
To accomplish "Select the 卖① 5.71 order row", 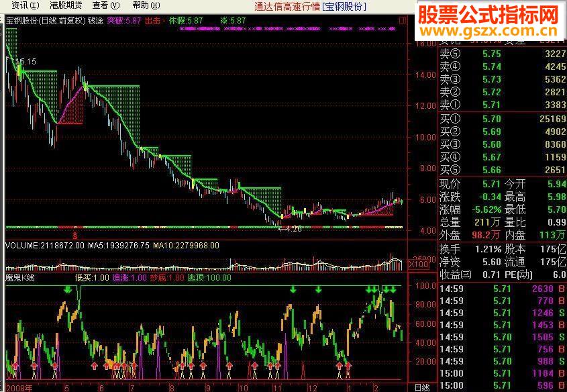I will coord(503,105).
